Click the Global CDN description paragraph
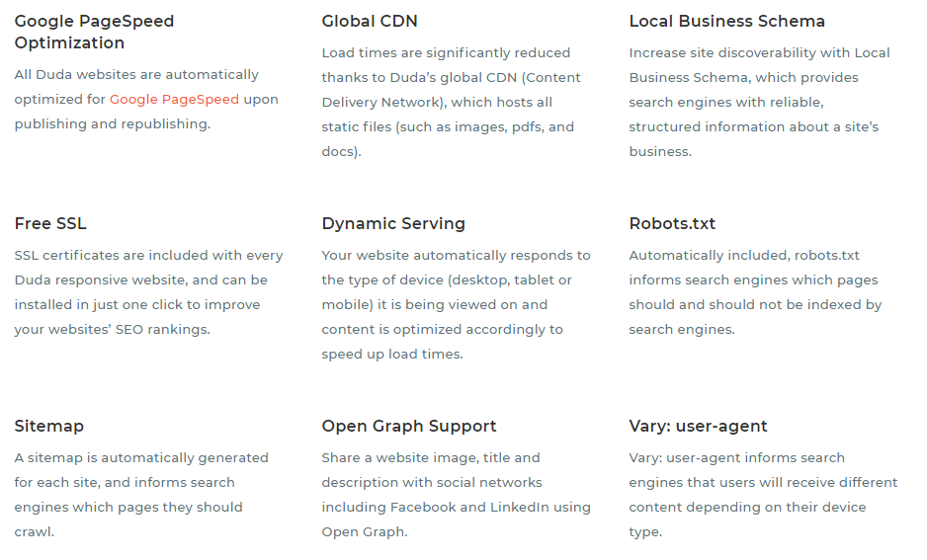Image resolution: width=927 pixels, height=560 pixels. pos(452,102)
